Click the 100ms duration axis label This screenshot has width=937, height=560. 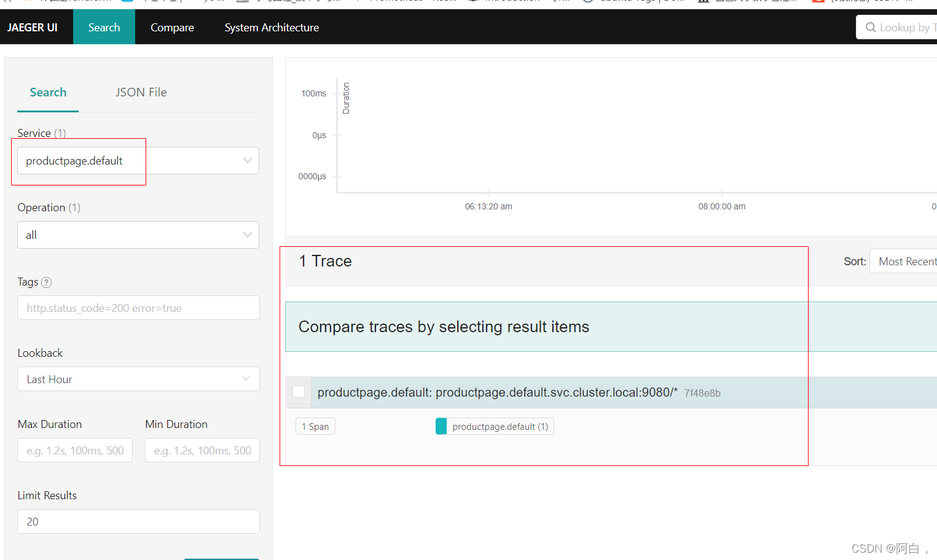(x=313, y=93)
